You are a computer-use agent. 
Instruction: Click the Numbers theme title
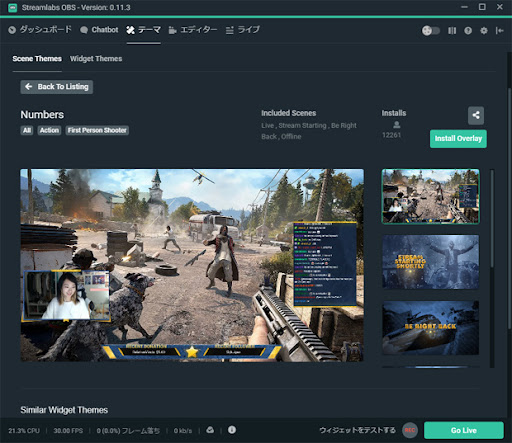[42, 115]
